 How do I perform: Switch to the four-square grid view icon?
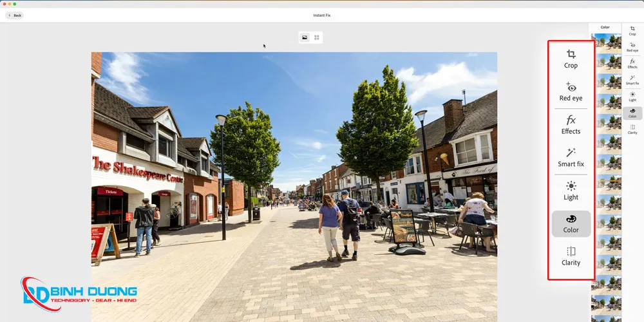click(317, 37)
